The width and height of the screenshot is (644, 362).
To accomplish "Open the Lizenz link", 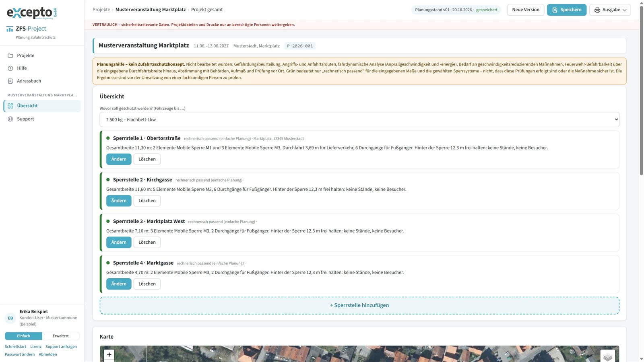I will click(36, 347).
